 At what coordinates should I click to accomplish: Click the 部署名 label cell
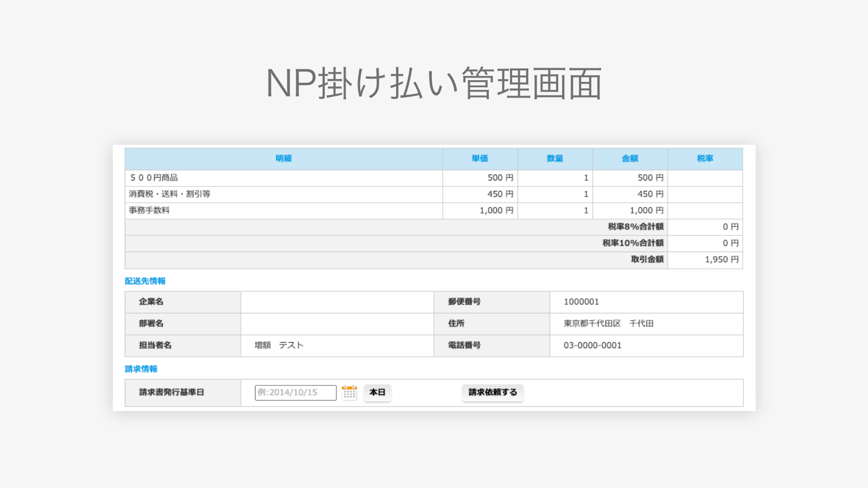[183, 324]
